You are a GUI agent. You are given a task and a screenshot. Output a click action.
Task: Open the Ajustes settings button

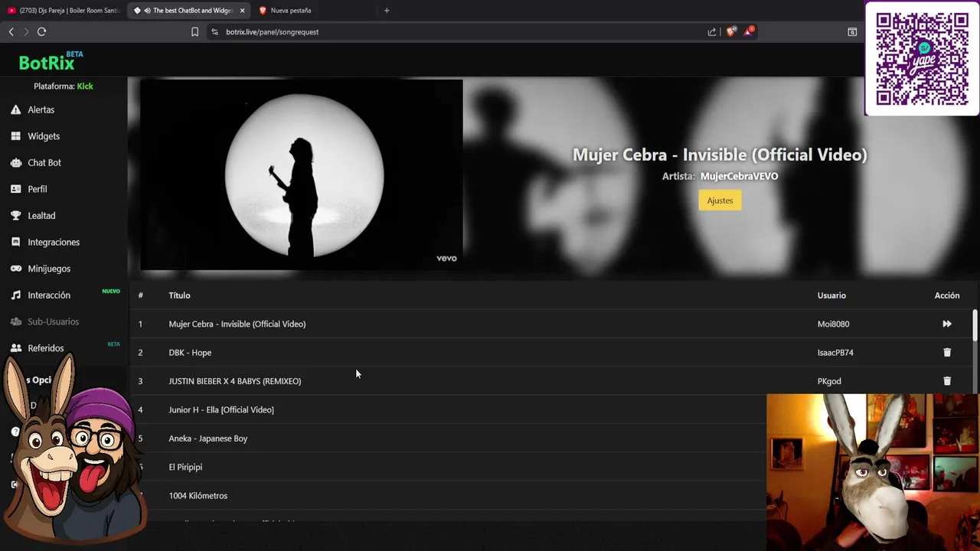pyautogui.click(x=720, y=201)
